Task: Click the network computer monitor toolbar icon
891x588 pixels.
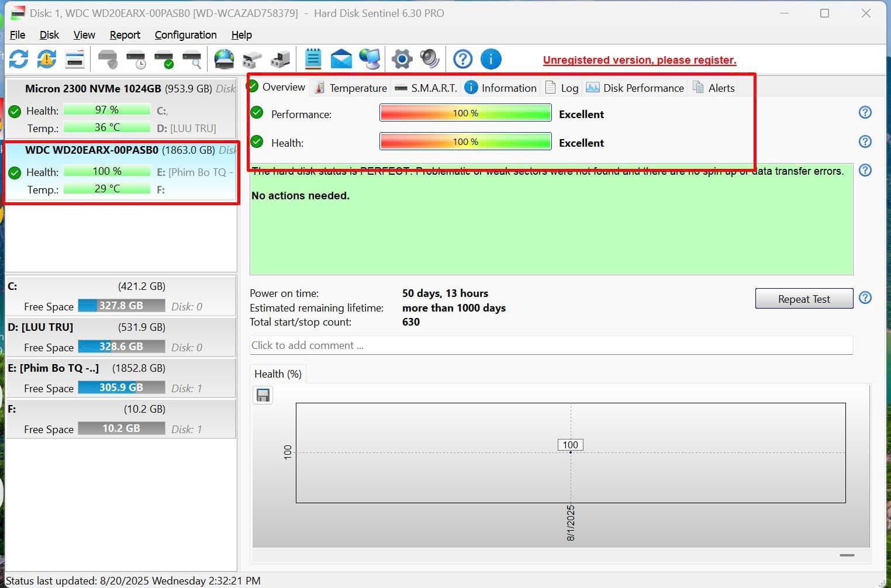Action: click(x=369, y=59)
